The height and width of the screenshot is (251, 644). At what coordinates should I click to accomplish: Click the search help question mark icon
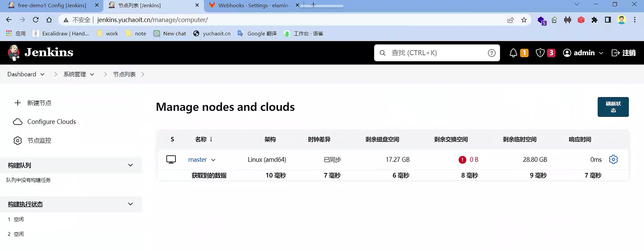(491, 53)
